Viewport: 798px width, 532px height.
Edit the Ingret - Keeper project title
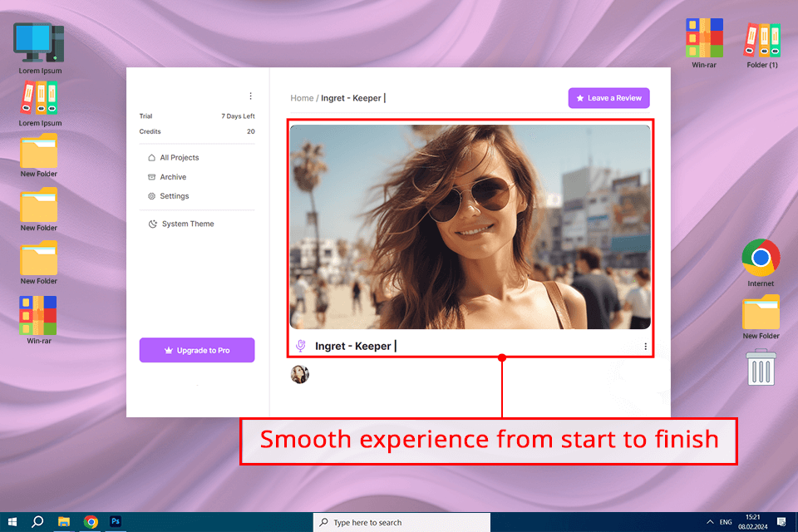pyautogui.click(x=352, y=346)
